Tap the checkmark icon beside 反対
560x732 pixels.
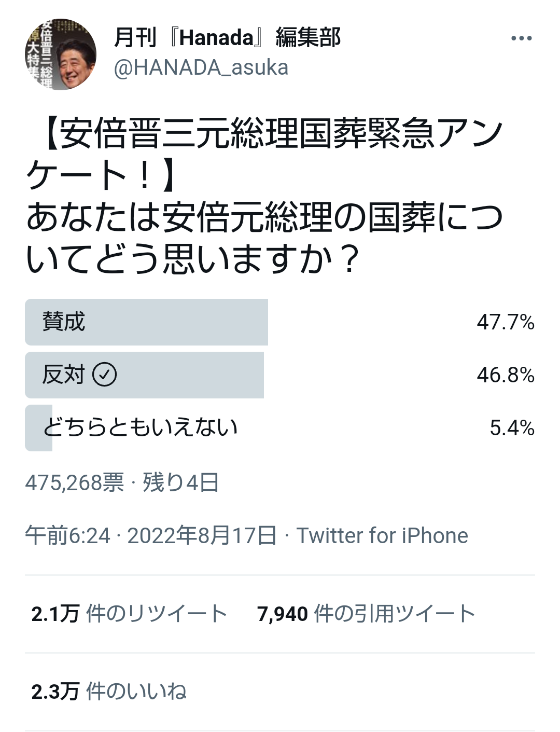click(x=105, y=375)
